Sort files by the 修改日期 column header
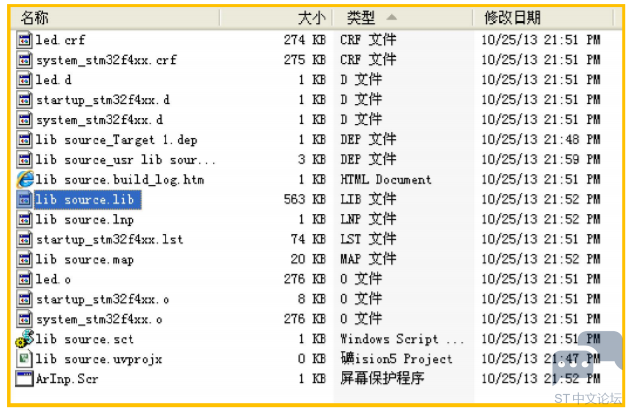This screenshot has height=414, width=631. click(x=512, y=18)
